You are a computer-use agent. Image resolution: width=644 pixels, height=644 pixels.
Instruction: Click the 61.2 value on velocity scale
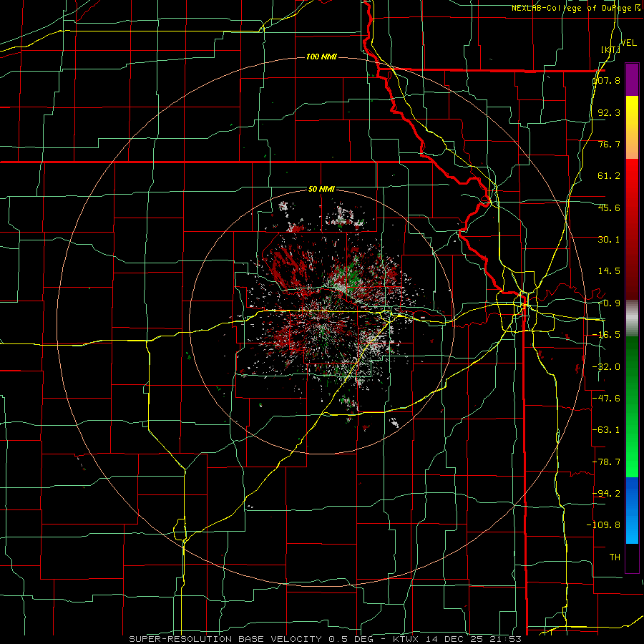point(609,176)
